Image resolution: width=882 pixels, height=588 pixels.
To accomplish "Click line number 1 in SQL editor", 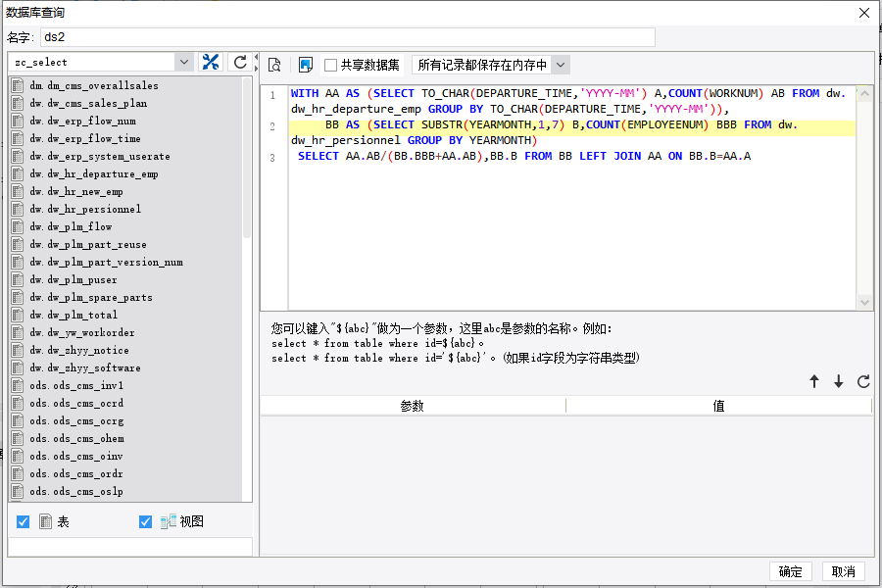I will [272, 95].
